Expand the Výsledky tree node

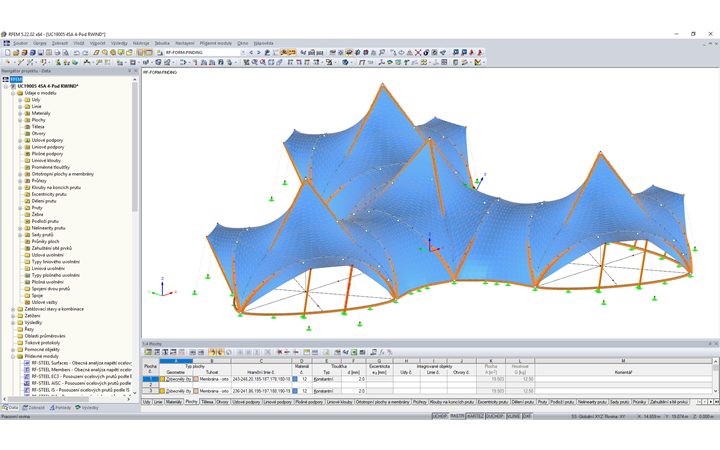coord(13,322)
